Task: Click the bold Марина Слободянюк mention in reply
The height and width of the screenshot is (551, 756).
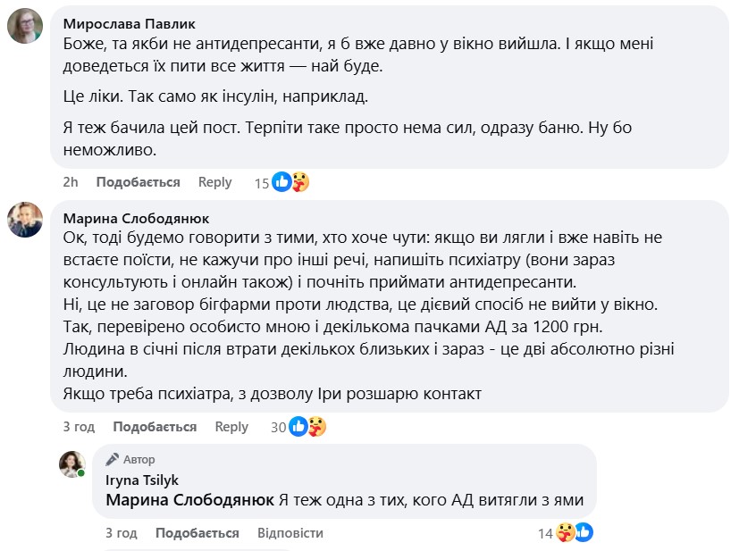Action: pyautogui.click(x=189, y=501)
